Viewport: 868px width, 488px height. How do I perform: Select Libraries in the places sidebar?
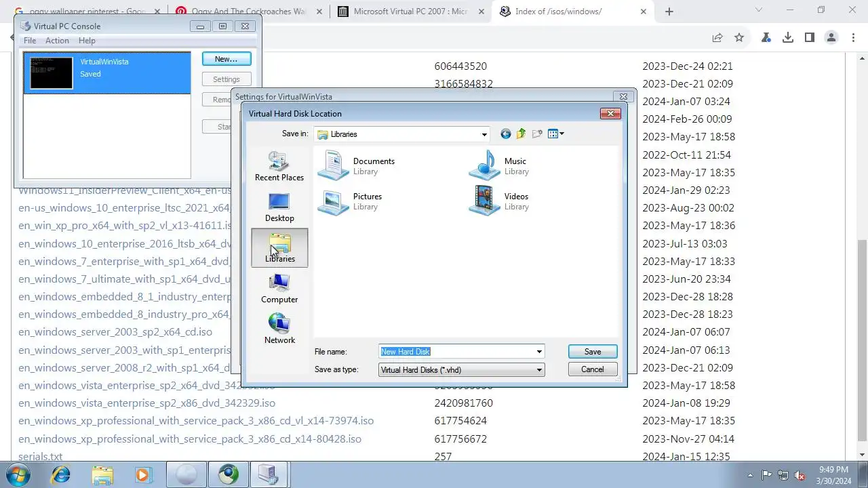click(279, 247)
